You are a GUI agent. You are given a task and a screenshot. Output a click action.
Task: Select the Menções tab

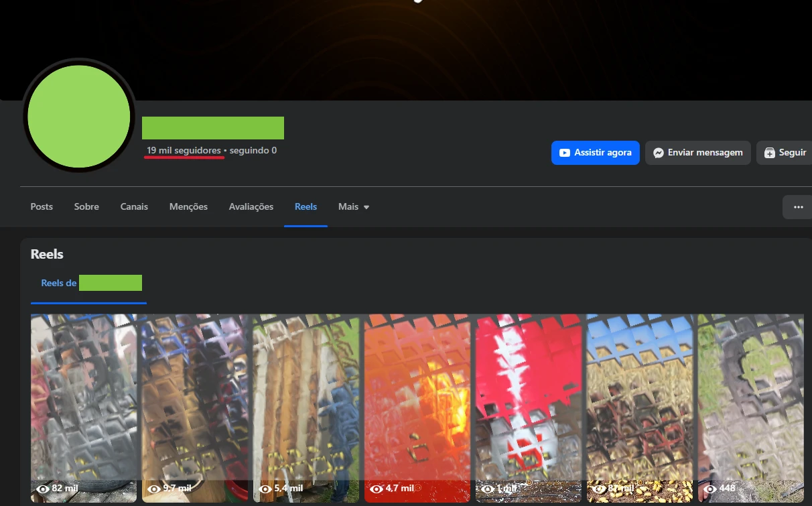click(188, 207)
